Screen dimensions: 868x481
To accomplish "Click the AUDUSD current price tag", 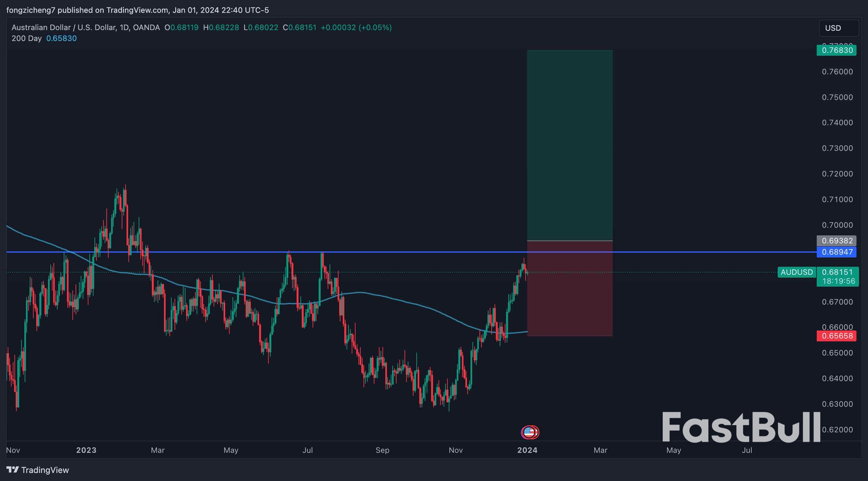I will click(797, 272).
